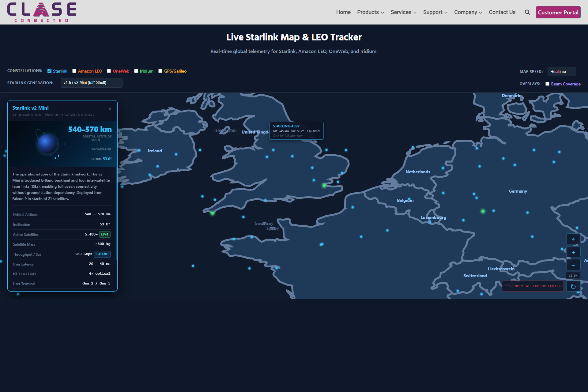Click the Amazon LEO label text
Image resolution: width=588 pixels, height=392 pixels.
pos(90,71)
